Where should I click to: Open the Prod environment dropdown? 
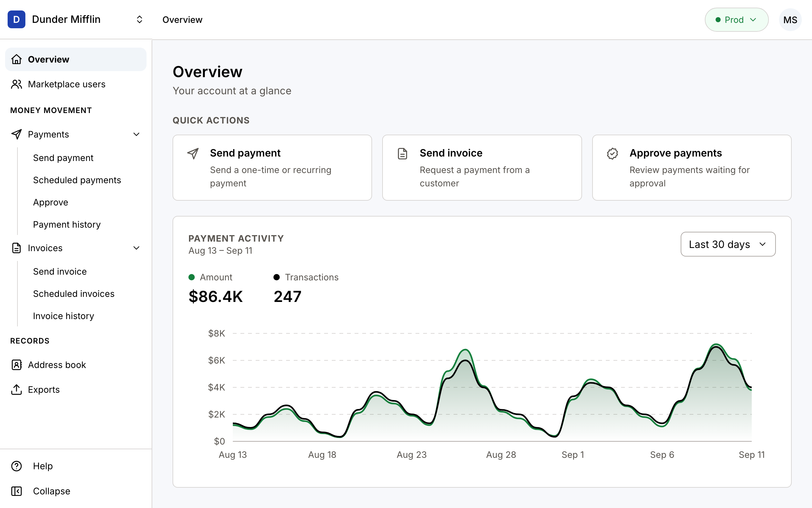(x=737, y=20)
